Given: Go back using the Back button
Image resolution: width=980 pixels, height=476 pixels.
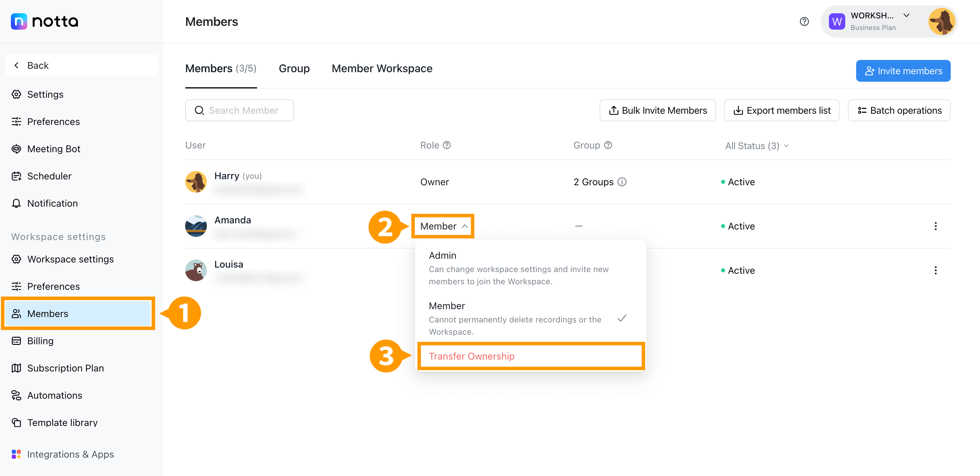Looking at the screenshot, I should [x=81, y=65].
